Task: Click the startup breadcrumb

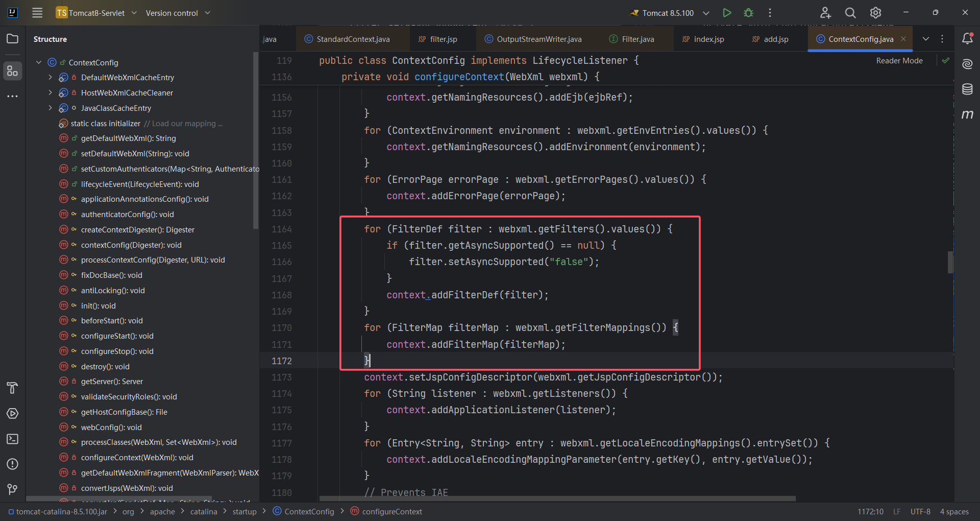Action: tap(244, 511)
